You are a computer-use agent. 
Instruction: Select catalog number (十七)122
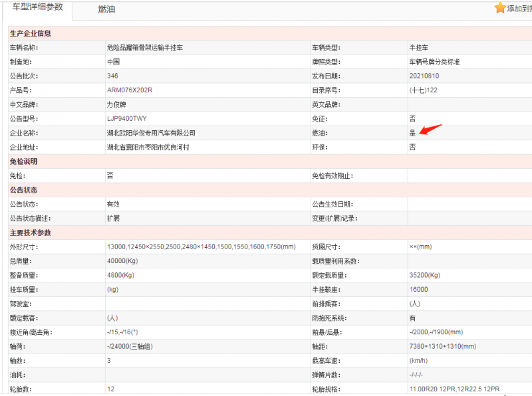[424, 90]
